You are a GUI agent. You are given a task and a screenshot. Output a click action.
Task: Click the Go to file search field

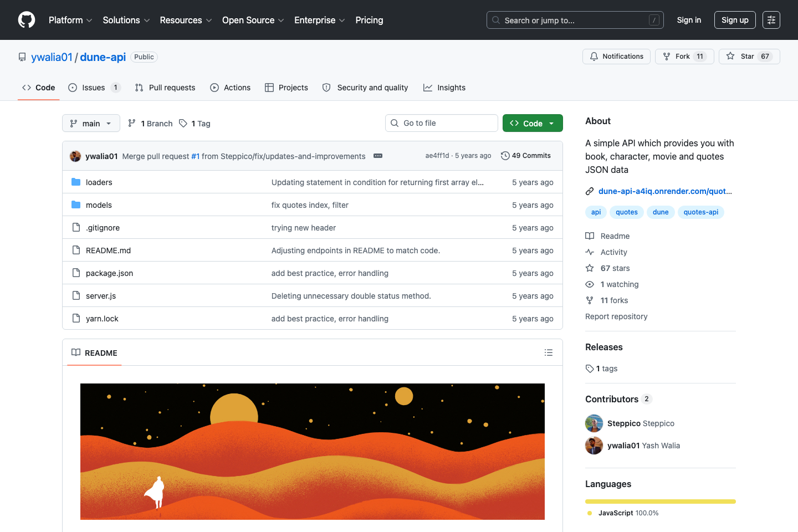(x=441, y=122)
